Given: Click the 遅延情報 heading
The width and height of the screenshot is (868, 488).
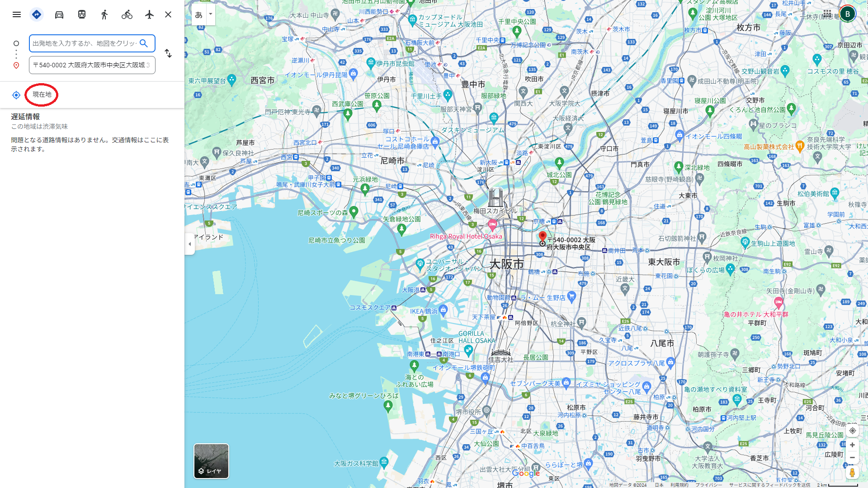Looking at the screenshot, I should pos(25,117).
